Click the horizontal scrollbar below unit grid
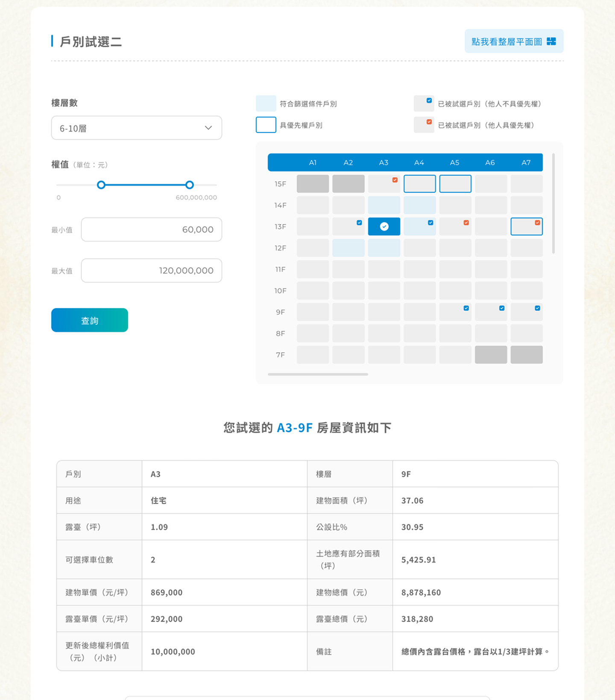This screenshot has height=700, width=615. (318, 374)
